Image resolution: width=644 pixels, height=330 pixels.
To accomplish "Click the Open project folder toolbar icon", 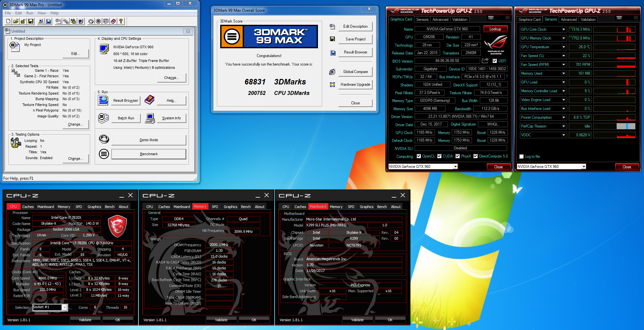I will pyautogui.click(x=16, y=21).
